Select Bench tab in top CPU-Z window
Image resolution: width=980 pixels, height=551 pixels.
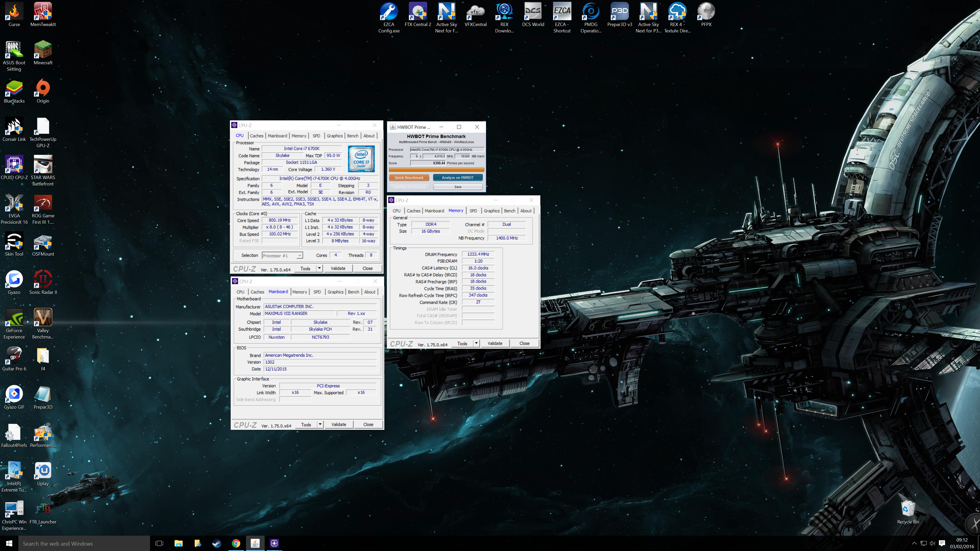(x=353, y=136)
